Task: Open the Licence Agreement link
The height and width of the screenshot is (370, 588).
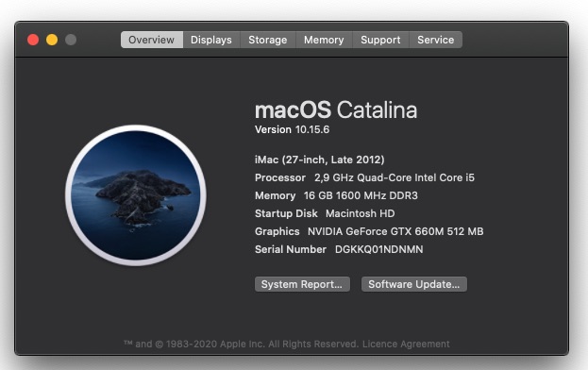Action: click(x=406, y=344)
